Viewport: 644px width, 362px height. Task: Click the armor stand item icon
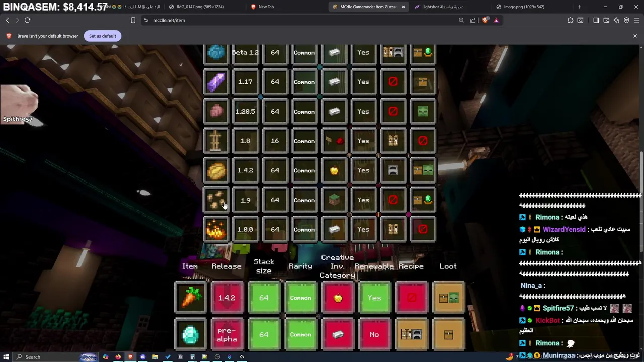click(216, 141)
